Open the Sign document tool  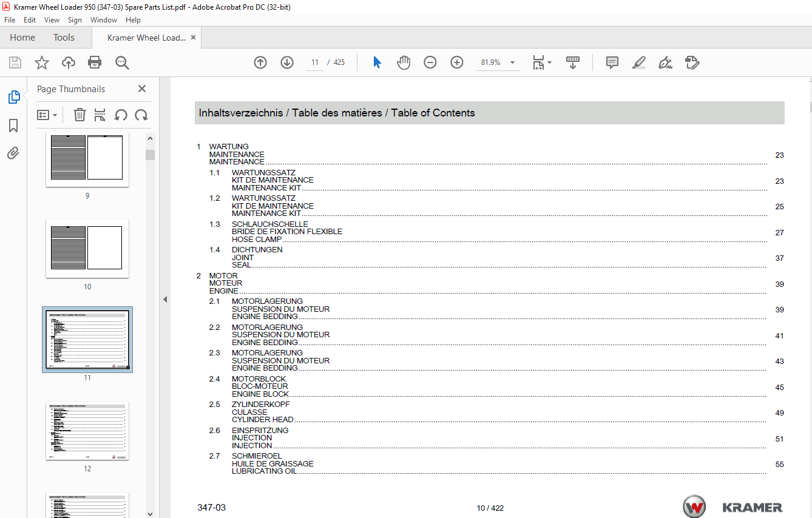coord(666,62)
